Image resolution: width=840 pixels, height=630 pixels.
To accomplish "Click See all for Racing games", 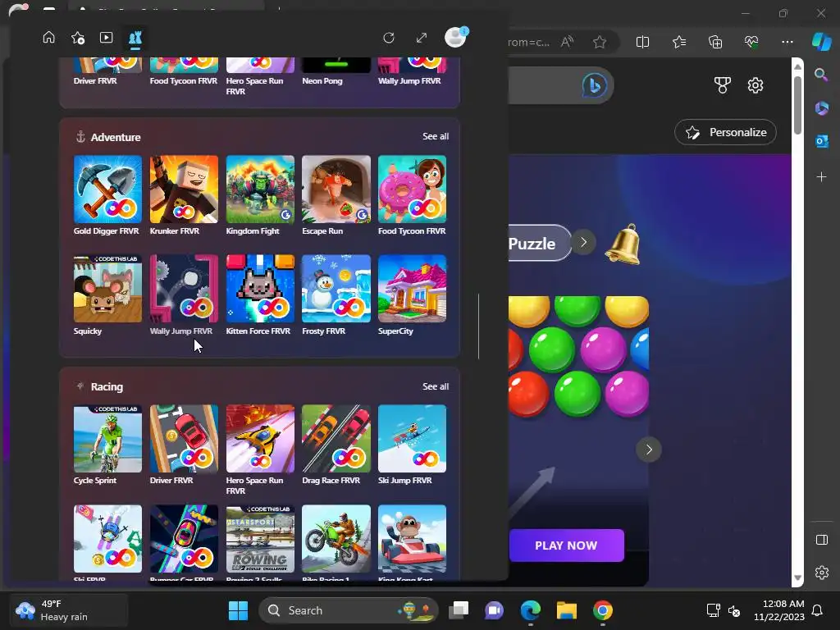I will 436,386.
